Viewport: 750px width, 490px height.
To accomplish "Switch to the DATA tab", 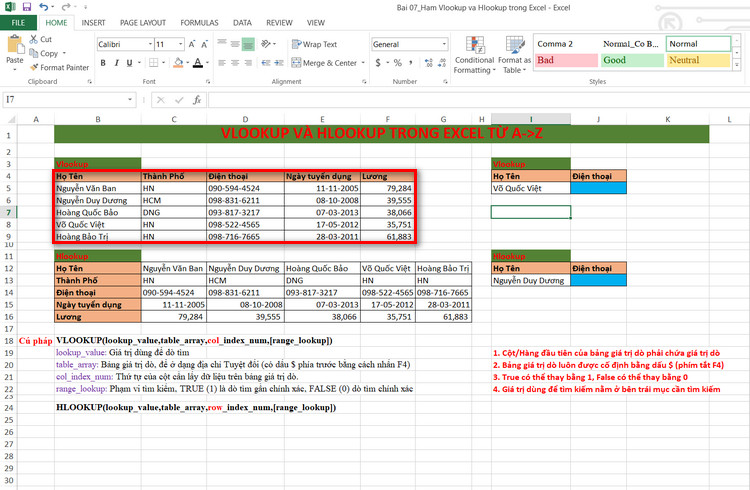I will (242, 22).
